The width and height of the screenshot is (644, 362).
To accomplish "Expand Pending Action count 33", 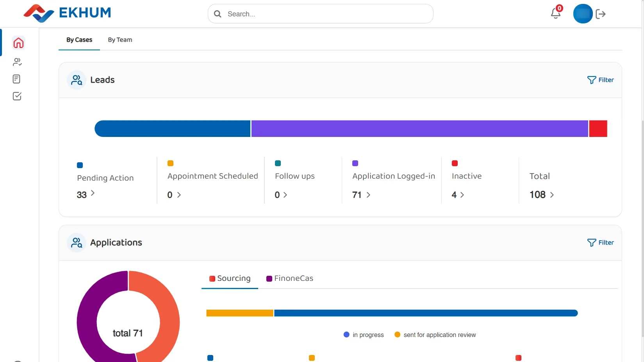I will click(x=86, y=194).
